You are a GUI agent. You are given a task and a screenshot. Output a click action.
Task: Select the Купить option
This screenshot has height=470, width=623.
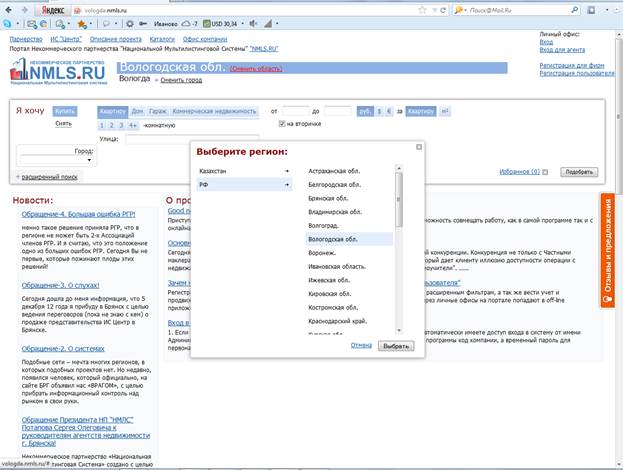(x=65, y=111)
